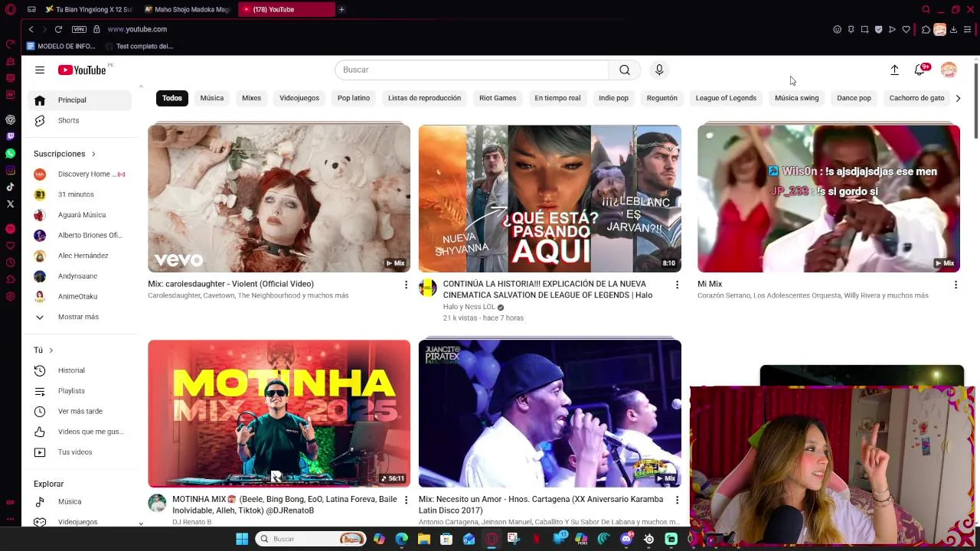Open ChatGPT icon in the Opera sidebar
The width and height of the screenshot is (980, 551).
tap(10, 119)
